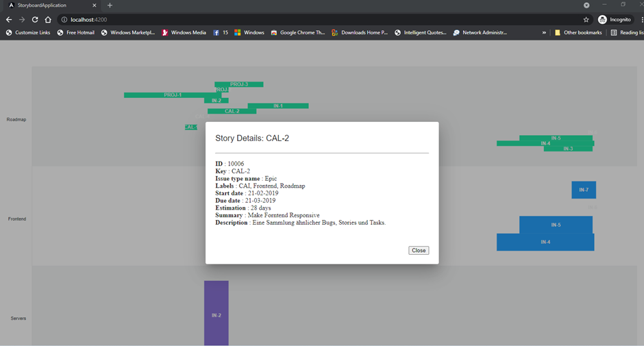Click the ID value 10006
The height and width of the screenshot is (346, 644).
236,164
